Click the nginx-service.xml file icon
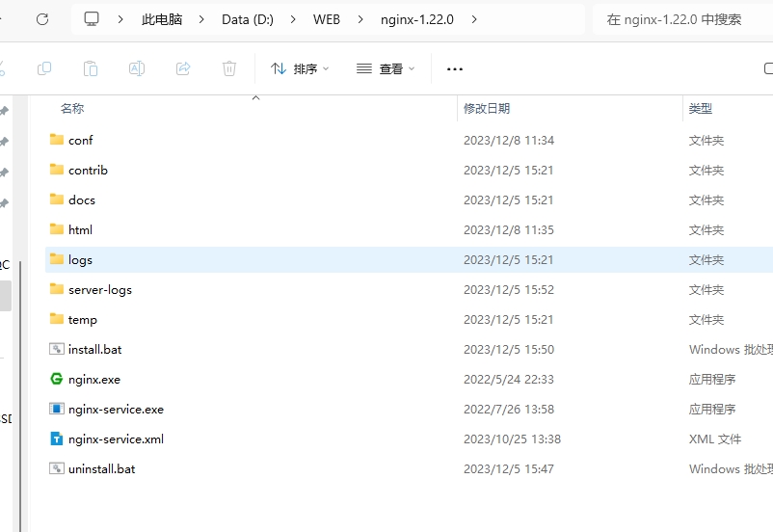Image resolution: width=773 pixels, height=532 pixels. click(x=57, y=439)
